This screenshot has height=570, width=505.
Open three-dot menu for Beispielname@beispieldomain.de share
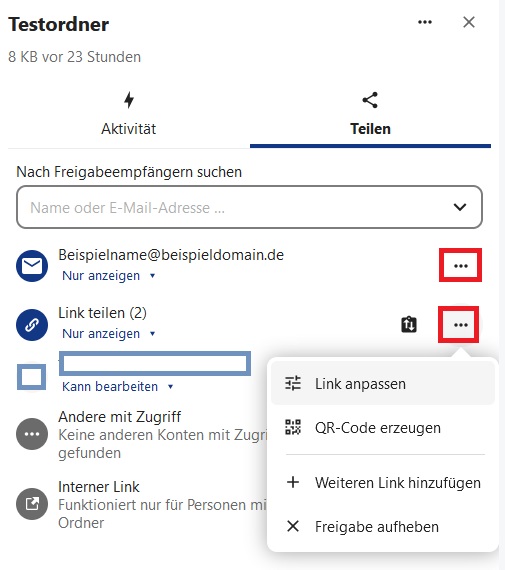[460, 265]
